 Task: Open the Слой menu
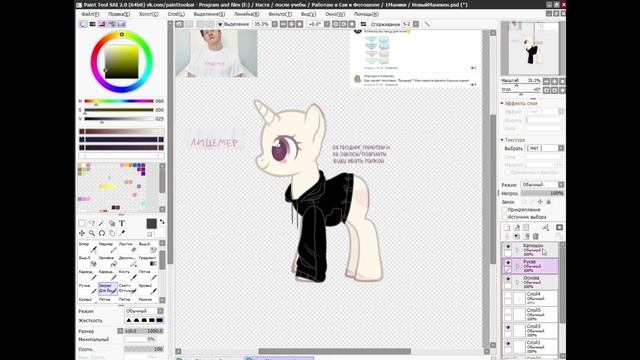coord(176,14)
